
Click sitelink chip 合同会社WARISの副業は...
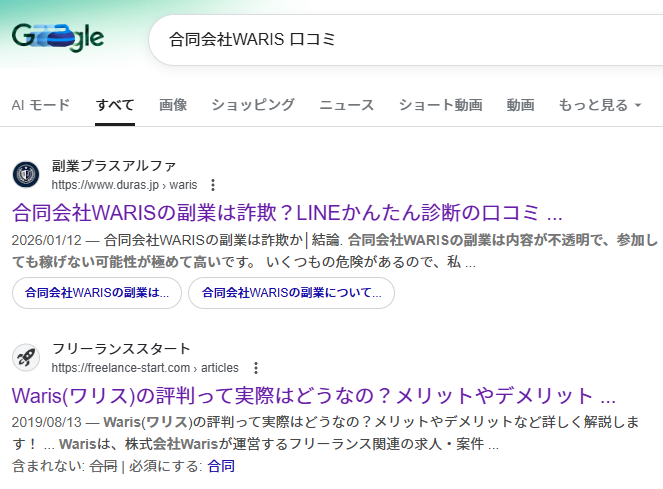(x=97, y=293)
